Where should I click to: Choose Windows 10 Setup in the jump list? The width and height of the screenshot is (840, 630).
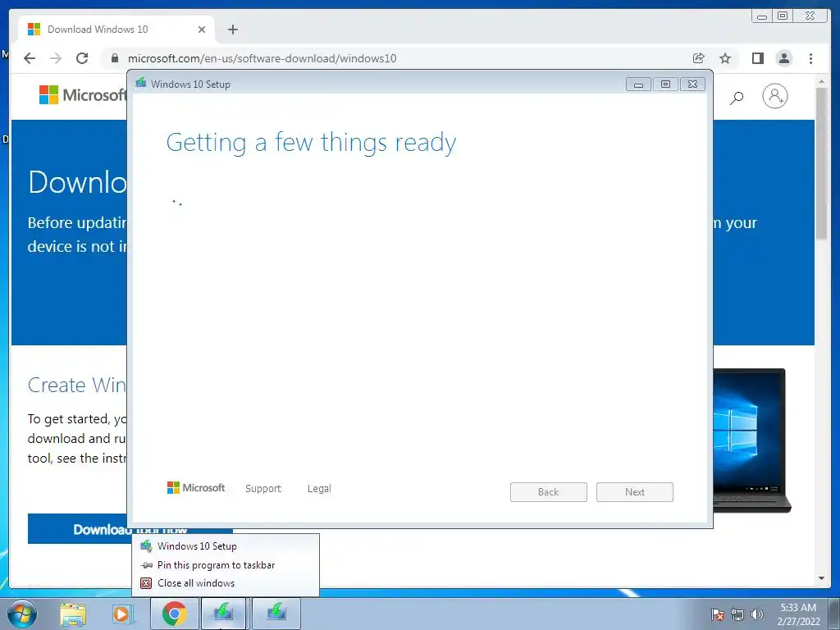226,546
